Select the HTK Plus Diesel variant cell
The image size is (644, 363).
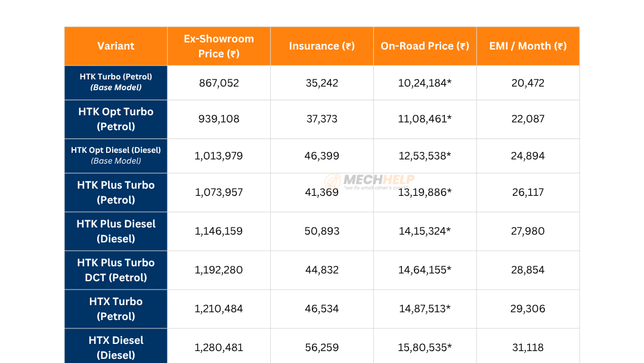coord(115,231)
